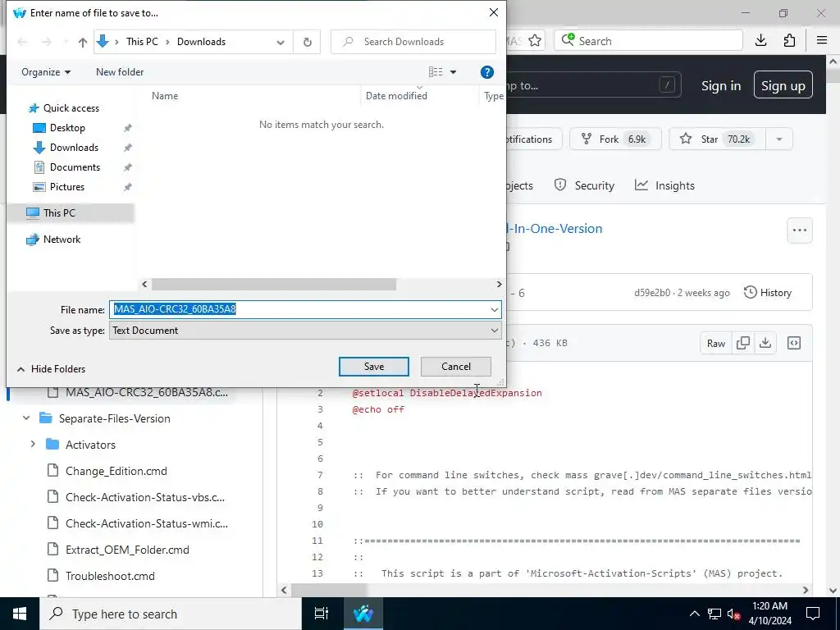Open Troubleshoot.cmd in file tree

[110, 576]
